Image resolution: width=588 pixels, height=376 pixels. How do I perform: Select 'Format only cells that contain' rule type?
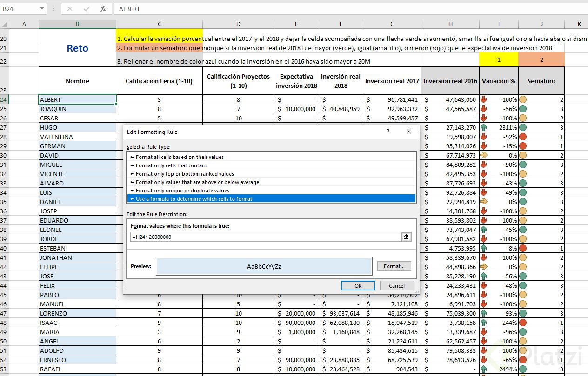171,165
